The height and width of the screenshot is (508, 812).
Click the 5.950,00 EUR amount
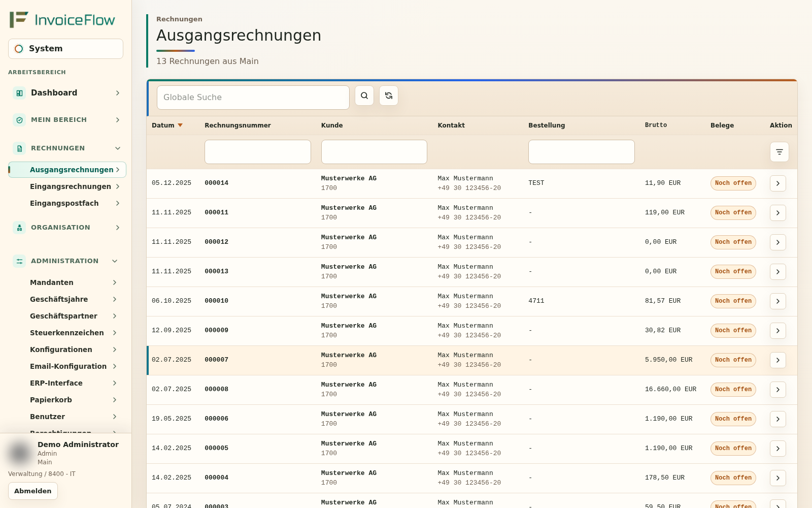(x=669, y=360)
